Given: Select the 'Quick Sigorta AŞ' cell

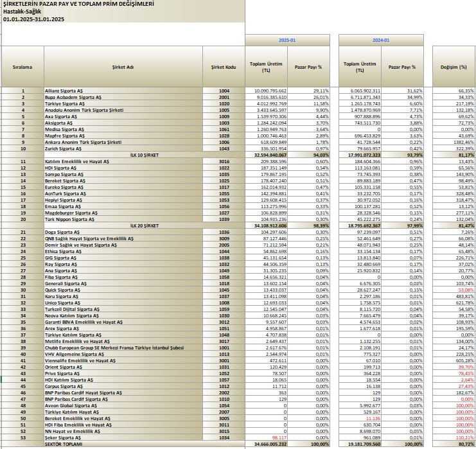Looking at the screenshot, I should pyautogui.click(x=123, y=290).
